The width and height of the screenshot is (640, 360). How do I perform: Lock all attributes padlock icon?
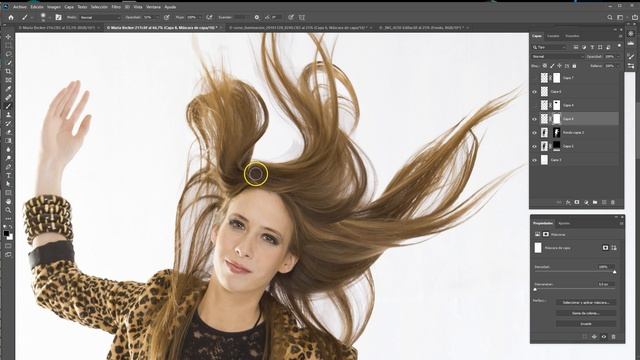pos(574,66)
